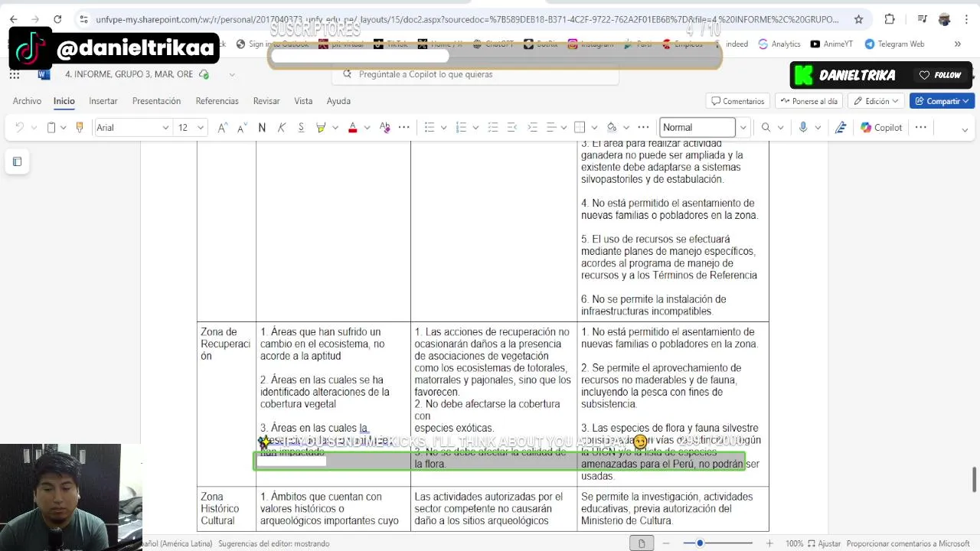Viewport: 980px width, 551px height.
Task: Open the Microsoft 365 app launcher grid
Action: tap(15, 74)
